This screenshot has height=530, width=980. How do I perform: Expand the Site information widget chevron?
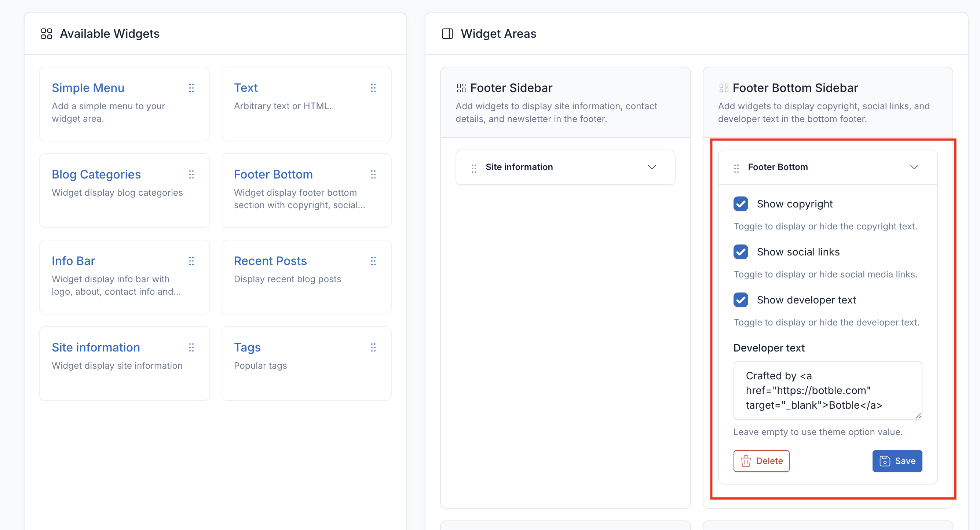click(x=652, y=167)
